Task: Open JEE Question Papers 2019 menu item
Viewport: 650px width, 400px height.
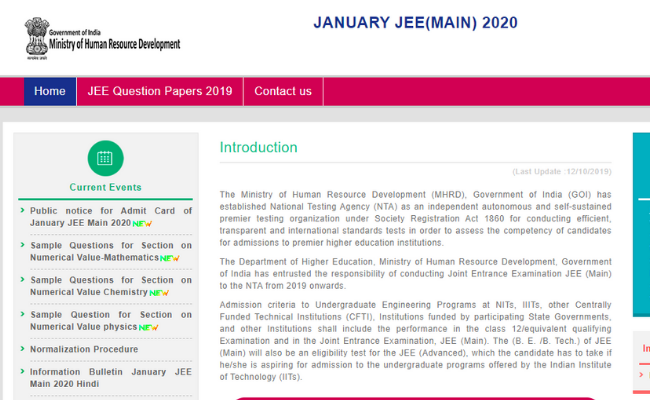Action: 159,91
